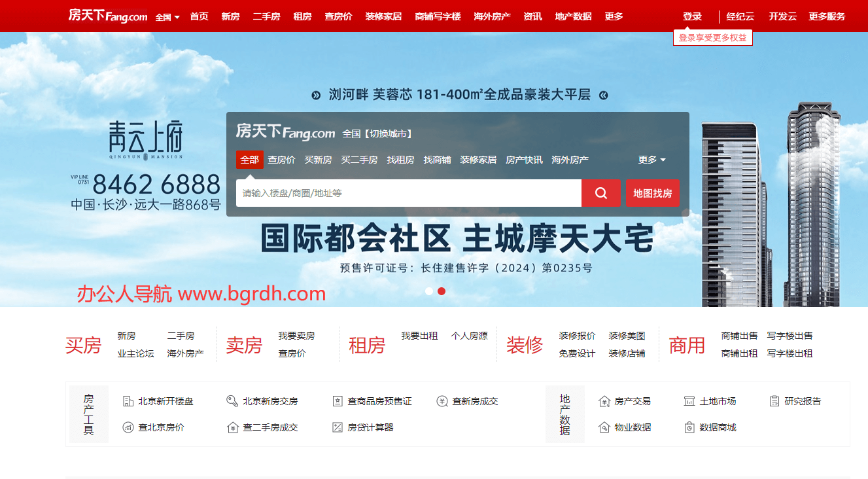This screenshot has width=868, height=479.
Task: Open 我要卖房 link
Action: coord(296,336)
